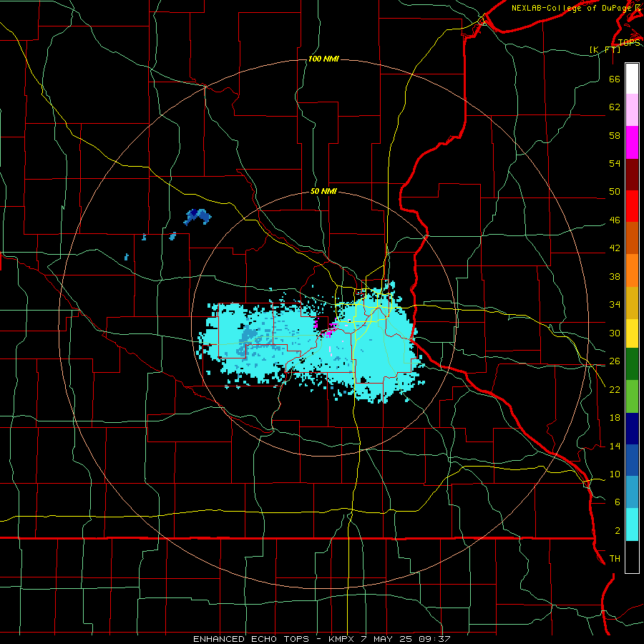The width and height of the screenshot is (644, 644).
Task: Choose the dark green legend swatch
Action: [x=632, y=364]
